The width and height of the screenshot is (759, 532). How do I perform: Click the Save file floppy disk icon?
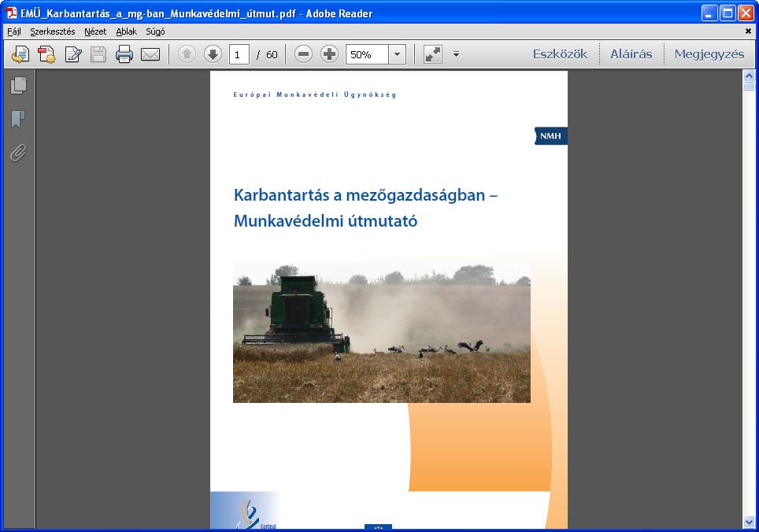click(98, 54)
